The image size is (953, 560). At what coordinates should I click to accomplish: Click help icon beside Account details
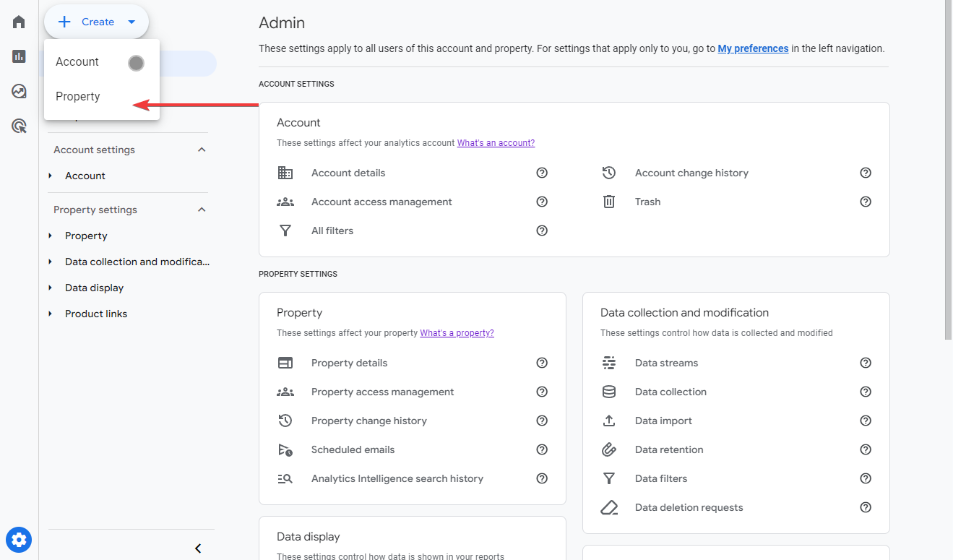pyautogui.click(x=542, y=173)
